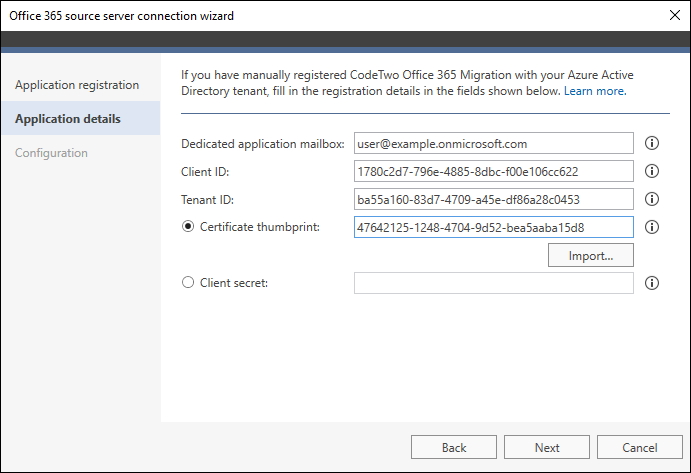Click the Client ID label
Image resolution: width=691 pixels, height=473 pixels.
(205, 171)
